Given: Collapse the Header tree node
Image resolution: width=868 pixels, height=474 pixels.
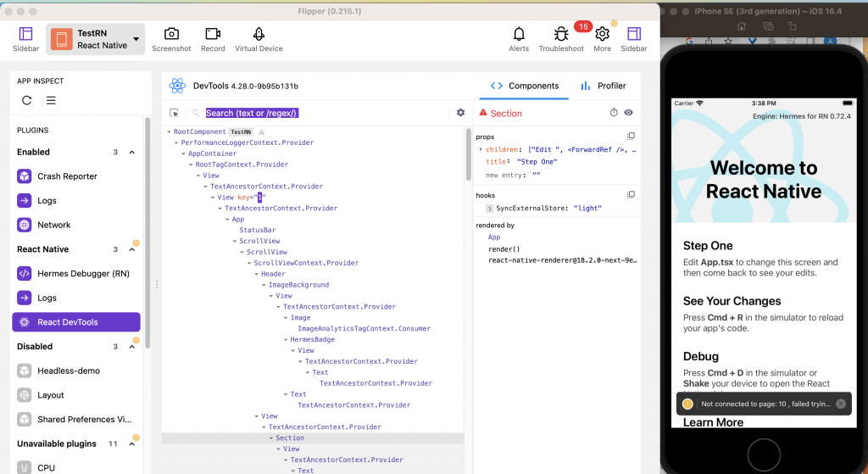Looking at the screenshot, I should click(x=256, y=274).
